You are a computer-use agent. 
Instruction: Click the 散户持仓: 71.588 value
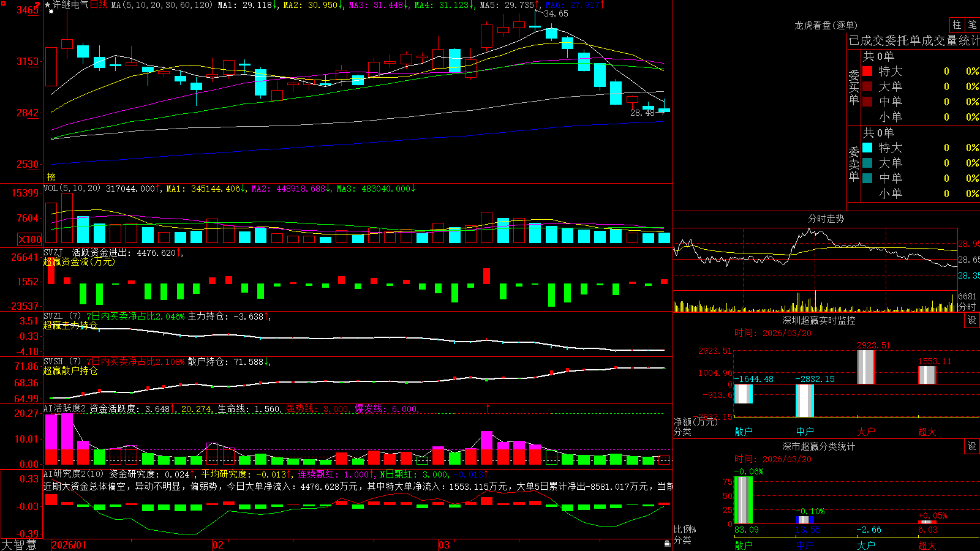coord(225,362)
